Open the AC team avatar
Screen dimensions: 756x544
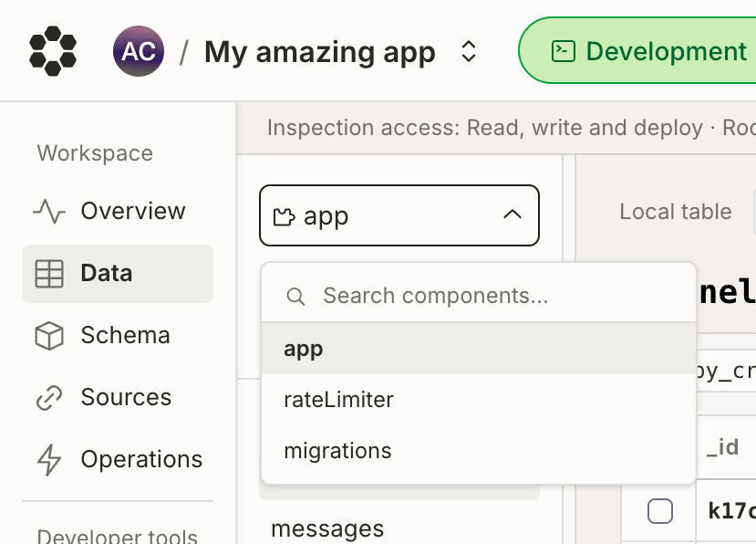click(x=139, y=51)
